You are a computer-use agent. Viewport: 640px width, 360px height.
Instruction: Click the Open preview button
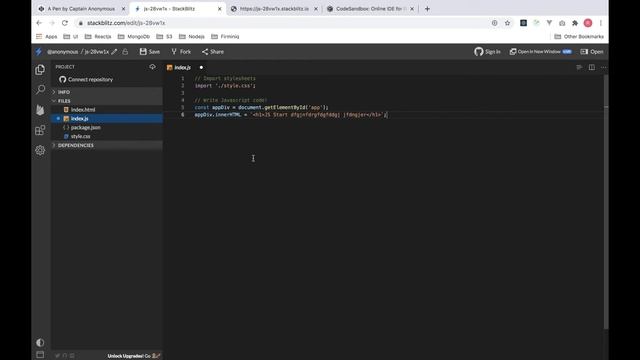(592, 52)
